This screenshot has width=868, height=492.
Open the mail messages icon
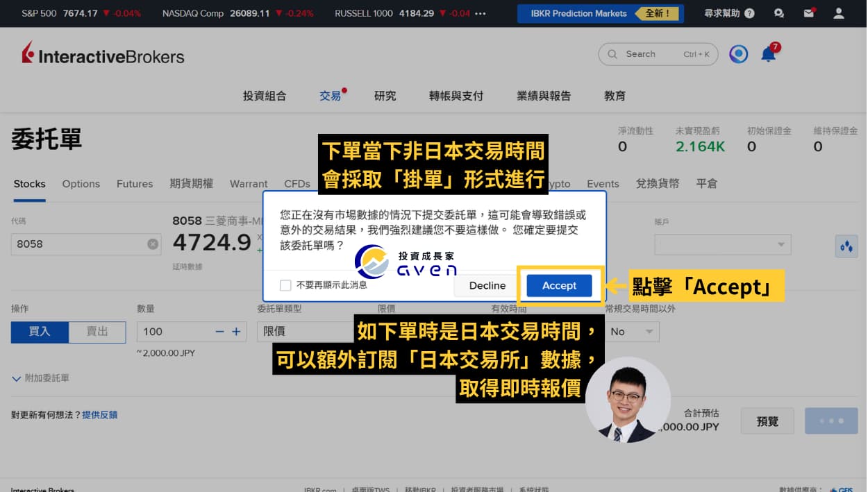click(808, 13)
